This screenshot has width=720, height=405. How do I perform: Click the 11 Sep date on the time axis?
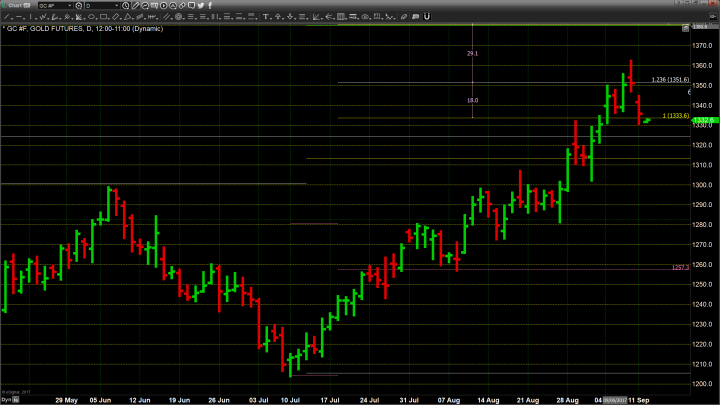tap(636, 400)
